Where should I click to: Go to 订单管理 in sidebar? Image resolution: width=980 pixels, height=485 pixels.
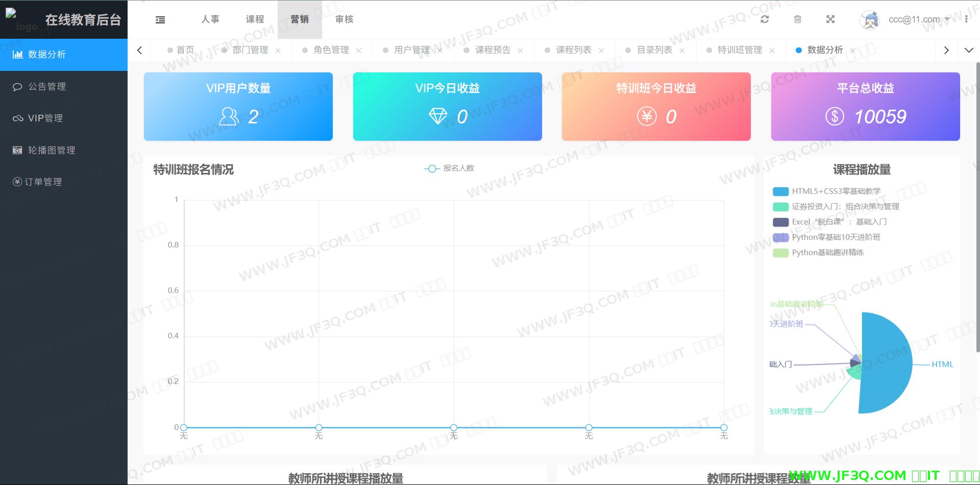43,182
